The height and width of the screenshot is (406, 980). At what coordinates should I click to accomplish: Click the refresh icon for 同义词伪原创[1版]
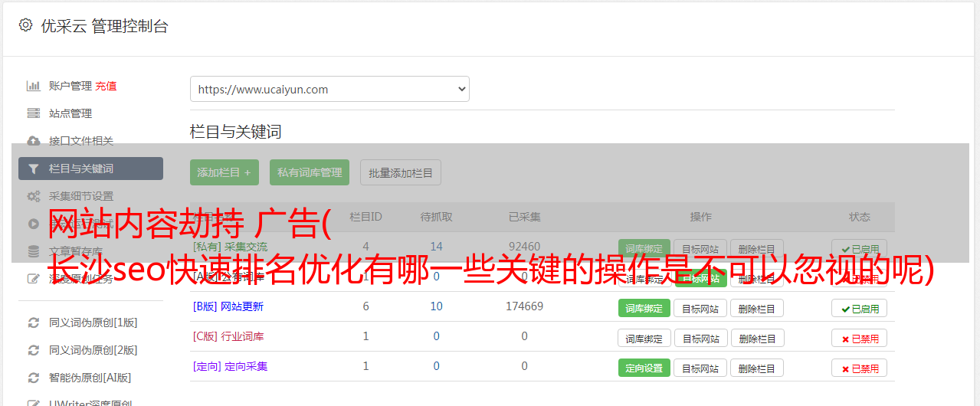pos(34,323)
